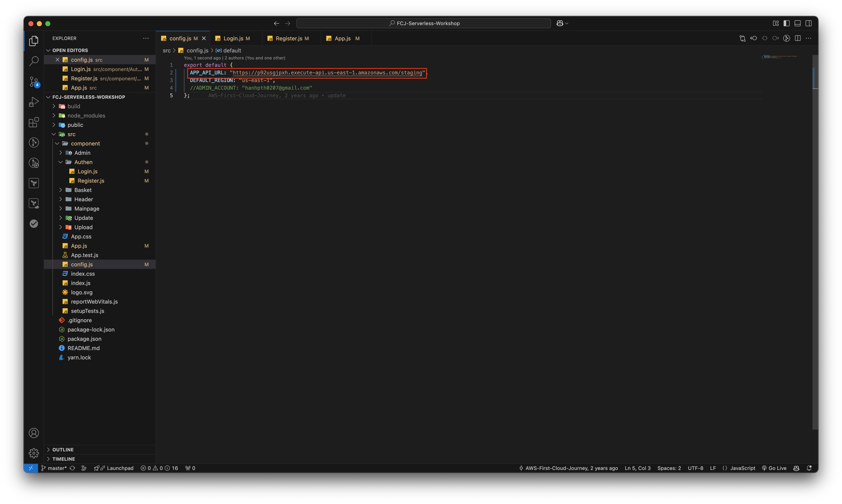Open package.json in the file tree

tap(84, 339)
